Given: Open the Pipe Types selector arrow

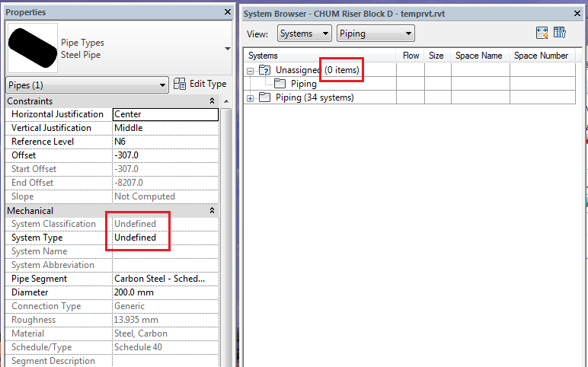Looking at the screenshot, I should coord(227,49).
